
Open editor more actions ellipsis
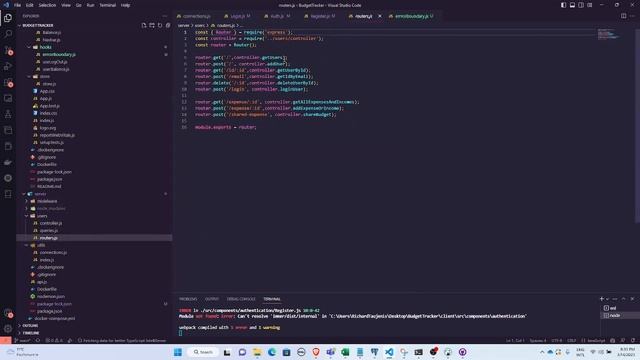[x=632, y=16]
